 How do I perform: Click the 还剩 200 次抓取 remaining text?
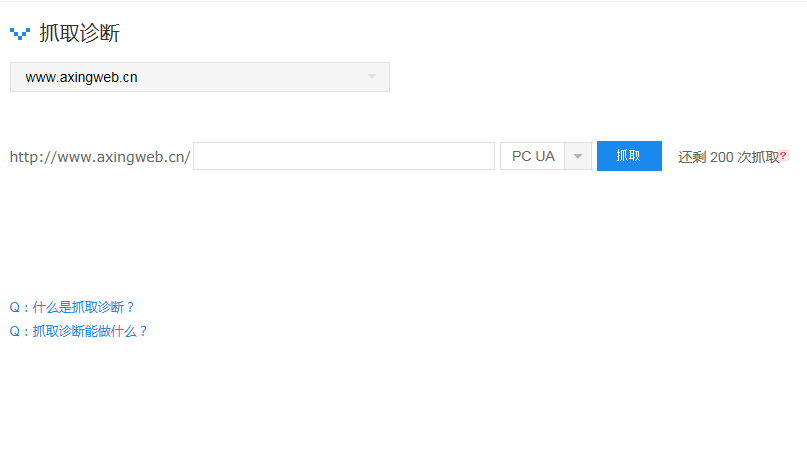[x=728, y=157]
